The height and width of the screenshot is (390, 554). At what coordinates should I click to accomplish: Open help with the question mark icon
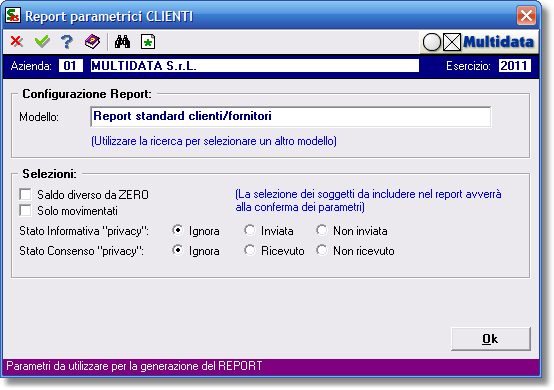pyautogui.click(x=67, y=42)
